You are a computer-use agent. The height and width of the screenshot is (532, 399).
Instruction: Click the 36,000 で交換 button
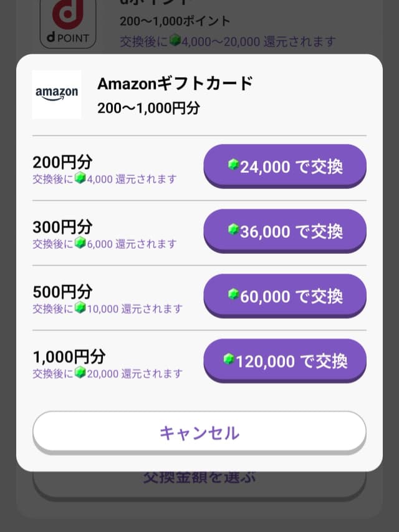[284, 231]
